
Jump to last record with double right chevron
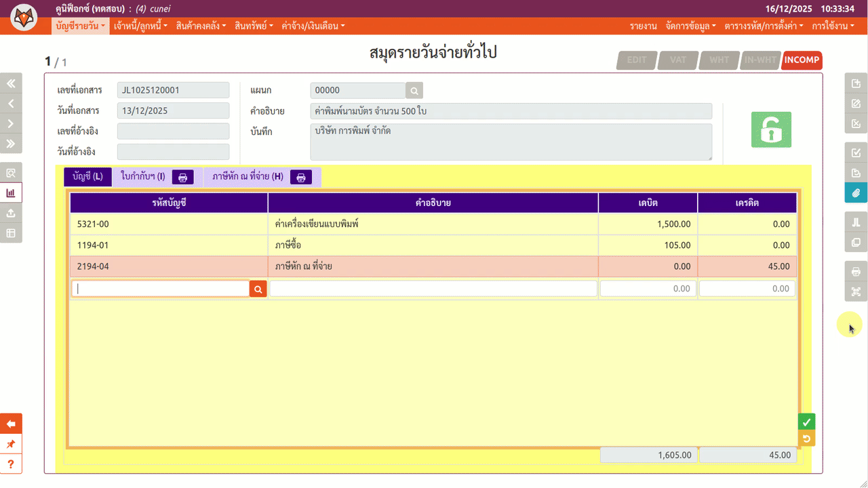tap(11, 144)
